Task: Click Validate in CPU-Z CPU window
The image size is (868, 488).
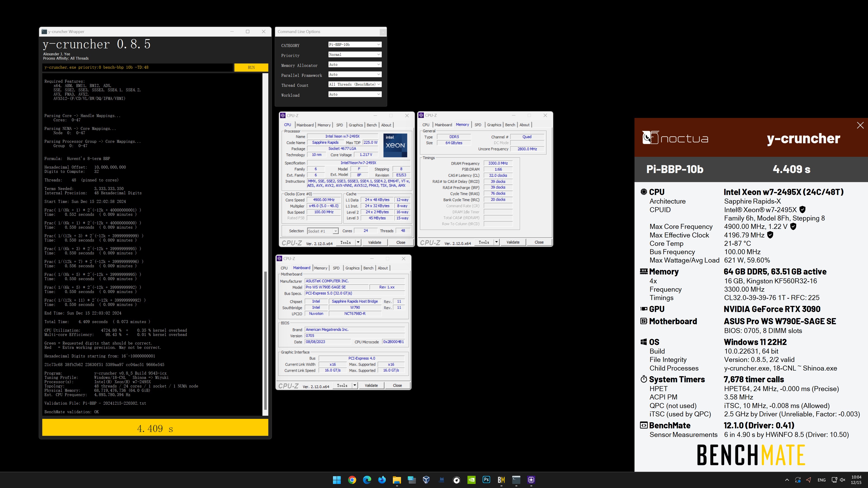Action: click(x=375, y=242)
